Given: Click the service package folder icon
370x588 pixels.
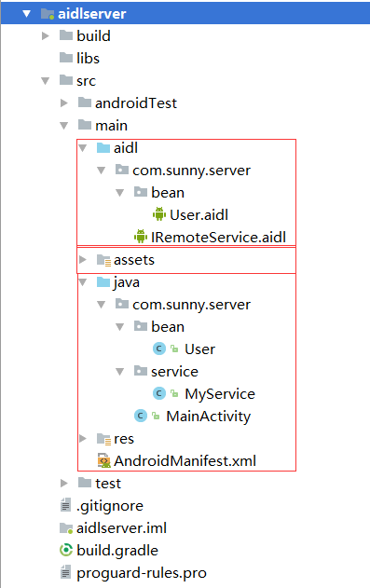Looking at the screenshot, I should point(141,371).
